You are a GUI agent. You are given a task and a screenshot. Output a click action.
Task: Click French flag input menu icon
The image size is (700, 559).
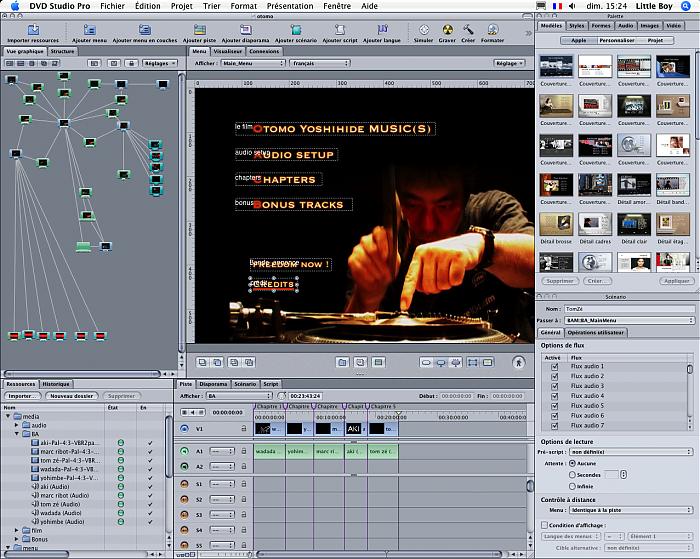click(557, 6)
